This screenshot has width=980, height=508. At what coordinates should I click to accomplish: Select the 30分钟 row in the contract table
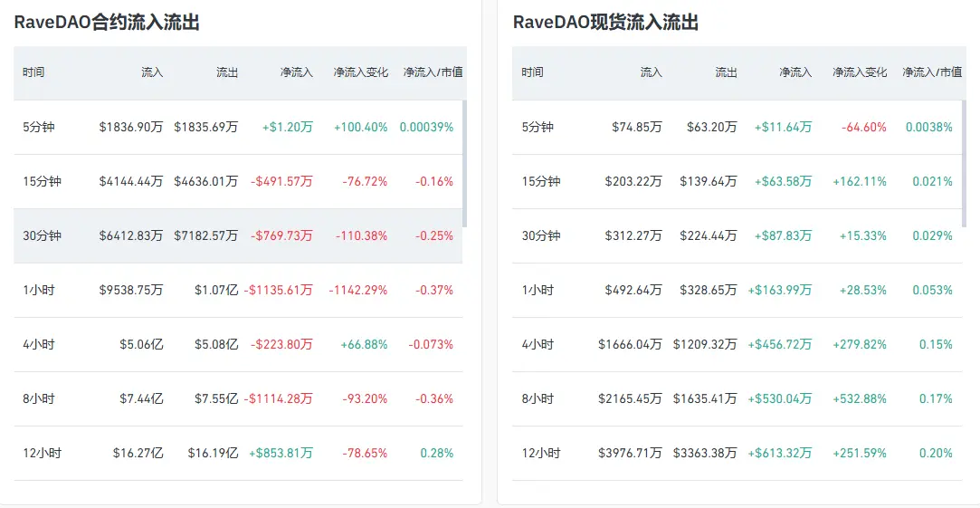(x=238, y=235)
